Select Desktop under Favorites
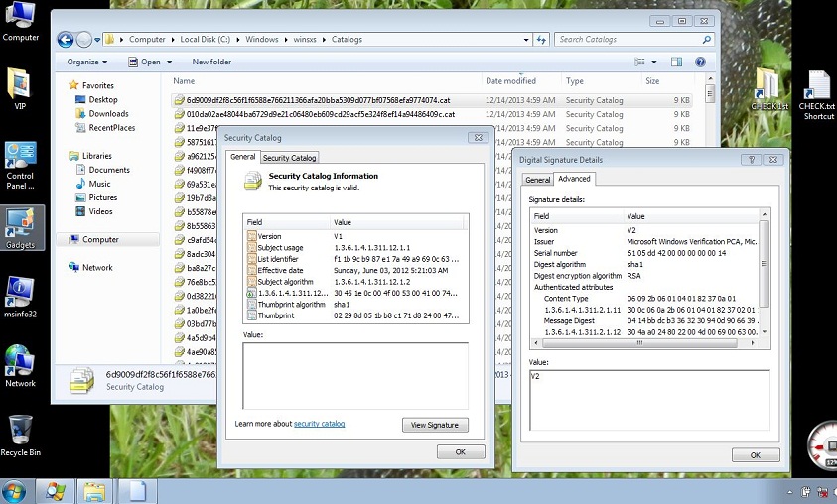This screenshot has width=837, height=504. pos(103,100)
